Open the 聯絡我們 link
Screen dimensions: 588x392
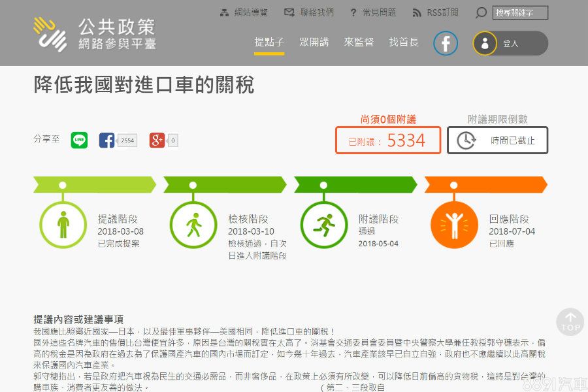pyautogui.click(x=309, y=12)
